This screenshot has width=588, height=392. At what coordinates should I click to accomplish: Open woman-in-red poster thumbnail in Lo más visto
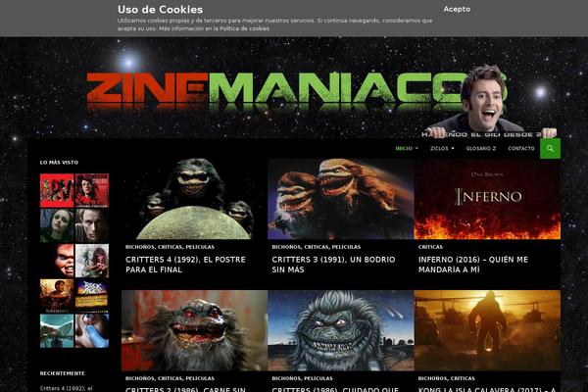pyautogui.click(x=92, y=190)
